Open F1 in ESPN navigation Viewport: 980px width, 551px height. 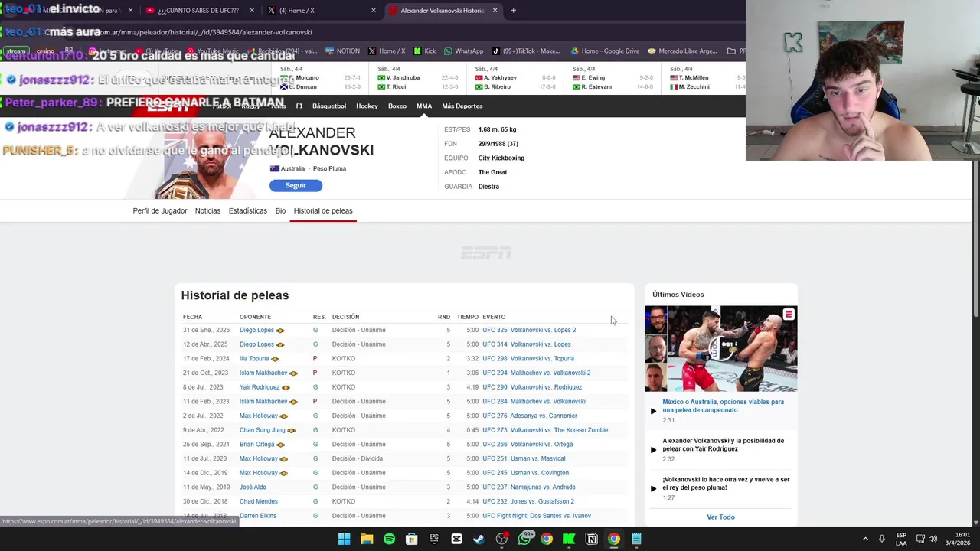pyautogui.click(x=299, y=106)
